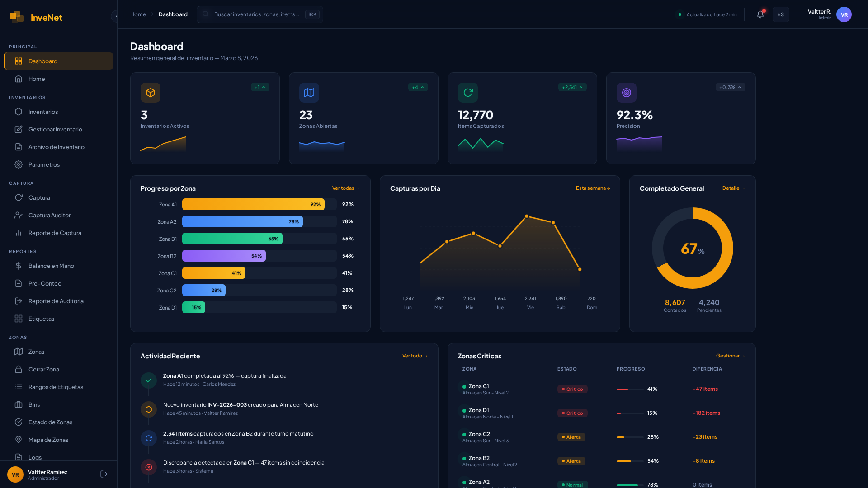Expand the +0.3% precision badge

coord(730,87)
